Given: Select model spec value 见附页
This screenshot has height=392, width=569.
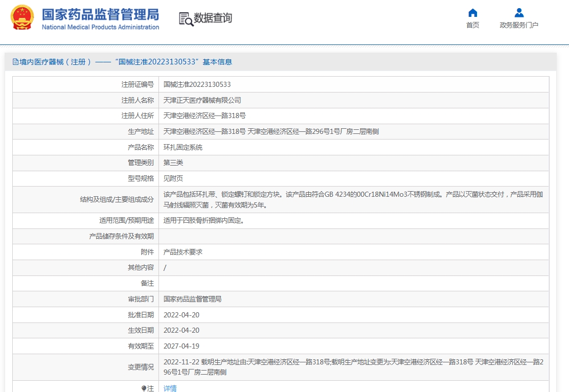Looking at the screenshot, I should coord(173,178).
